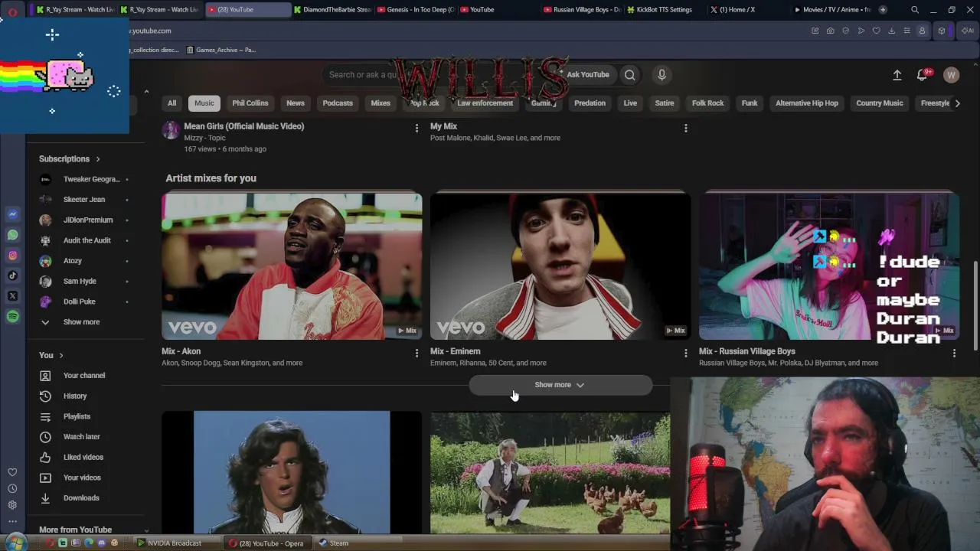
Task: Open Sam Hyde subscription channel
Action: coord(80,282)
